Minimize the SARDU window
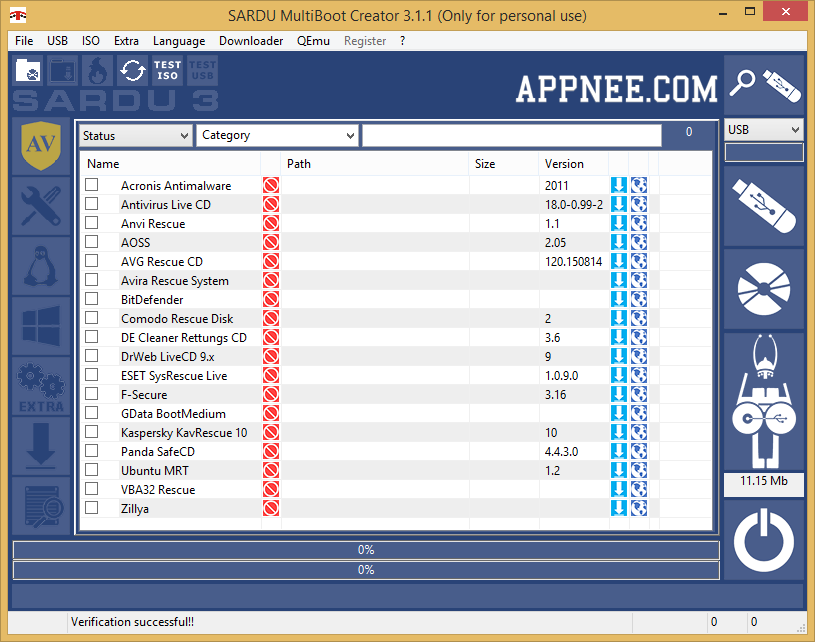Image resolution: width=815 pixels, height=642 pixels. 722,12
